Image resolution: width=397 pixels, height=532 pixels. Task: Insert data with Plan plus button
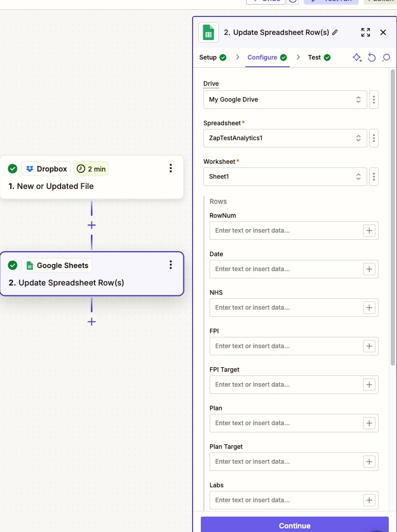pos(369,423)
